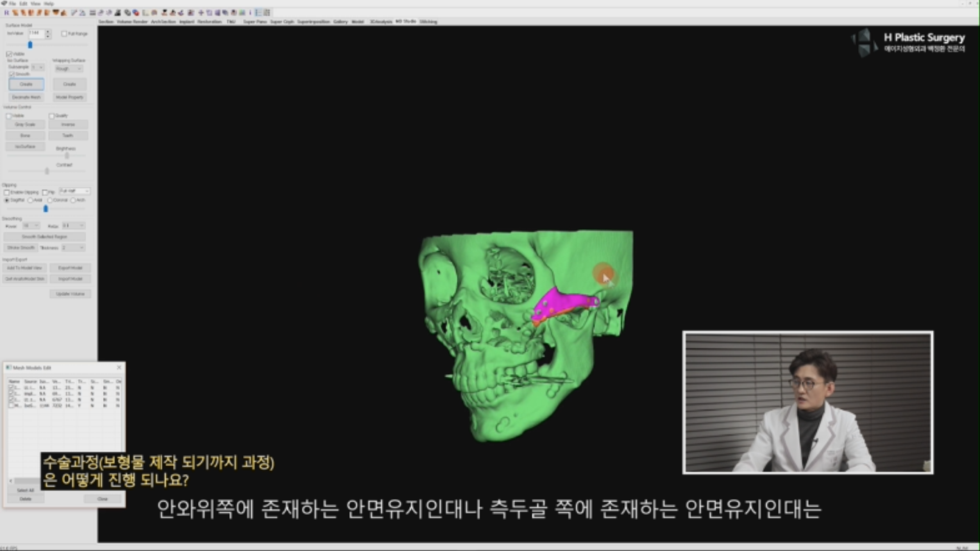Click the Bone volume preset button
This screenshot has width=980, height=551.
[x=25, y=136]
